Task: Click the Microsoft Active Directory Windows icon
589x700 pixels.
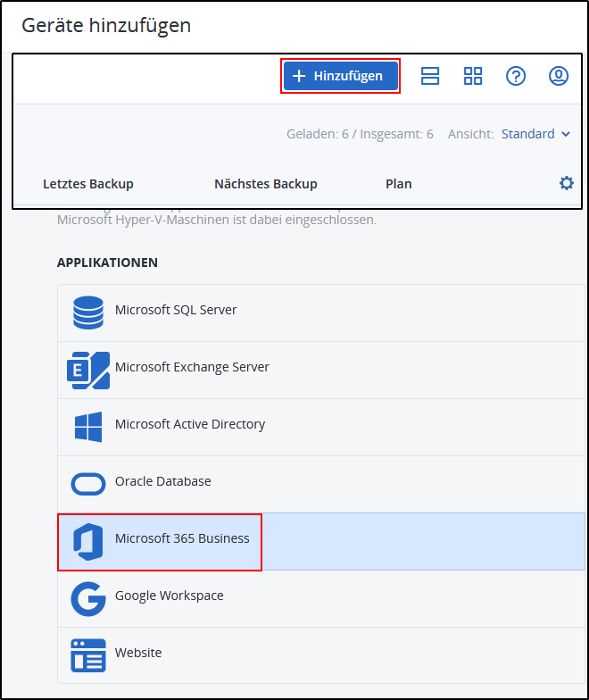Action: 88,427
